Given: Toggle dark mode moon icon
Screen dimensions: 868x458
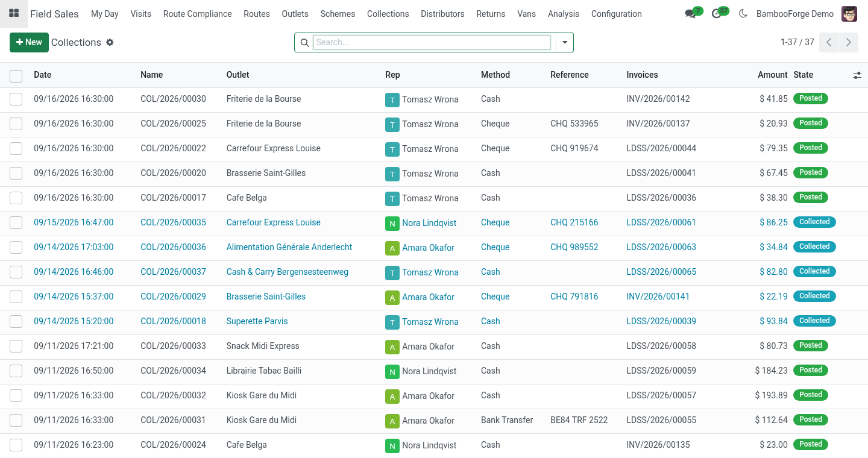Looking at the screenshot, I should [743, 14].
